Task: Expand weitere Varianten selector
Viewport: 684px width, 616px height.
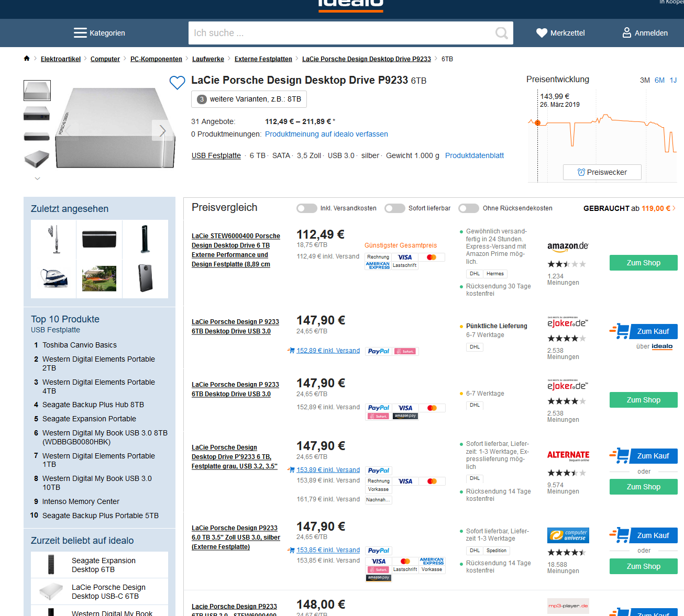Action: pyautogui.click(x=249, y=99)
